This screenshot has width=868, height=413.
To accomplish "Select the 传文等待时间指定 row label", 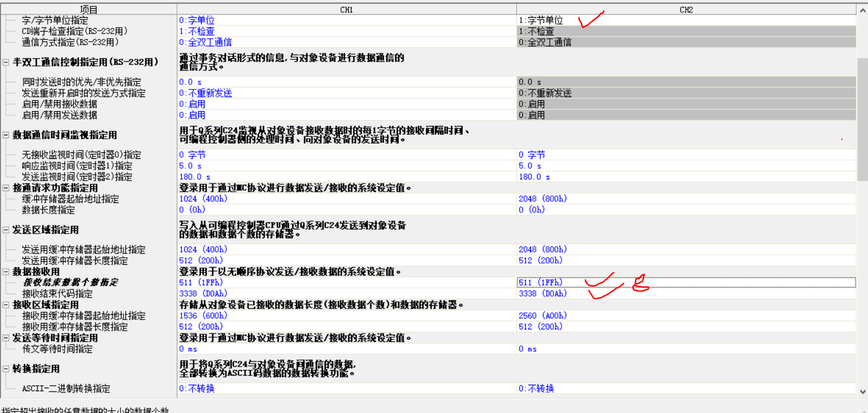I will pos(57,349).
